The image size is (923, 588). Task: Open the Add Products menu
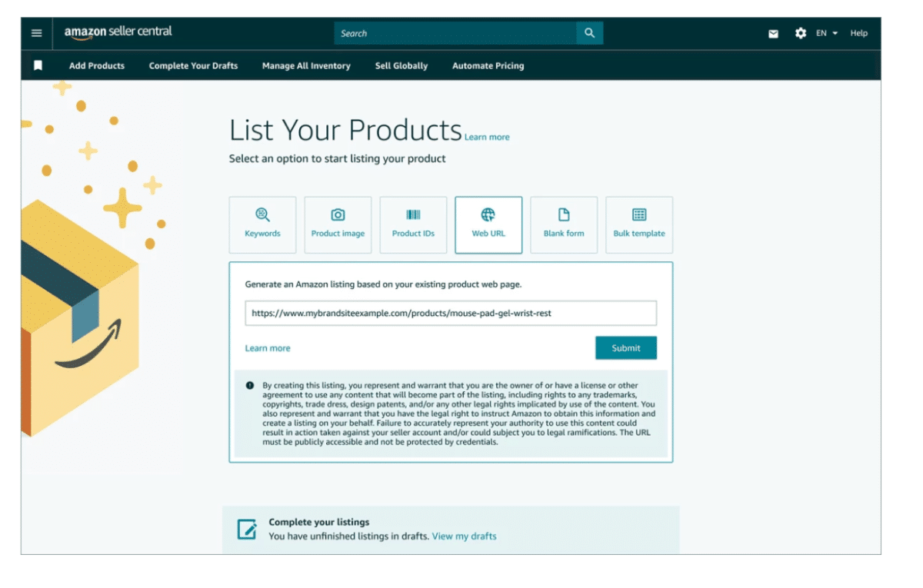click(97, 66)
